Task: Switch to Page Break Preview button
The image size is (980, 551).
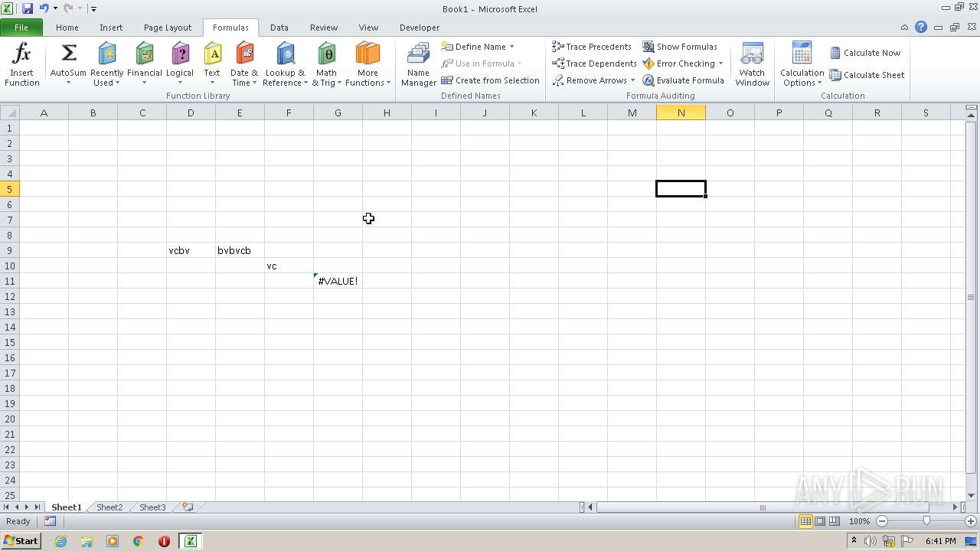Action: (834, 521)
